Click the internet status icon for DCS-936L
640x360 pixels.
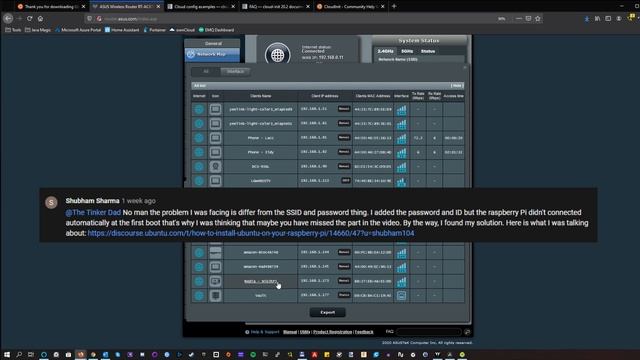pyautogui.click(x=199, y=167)
